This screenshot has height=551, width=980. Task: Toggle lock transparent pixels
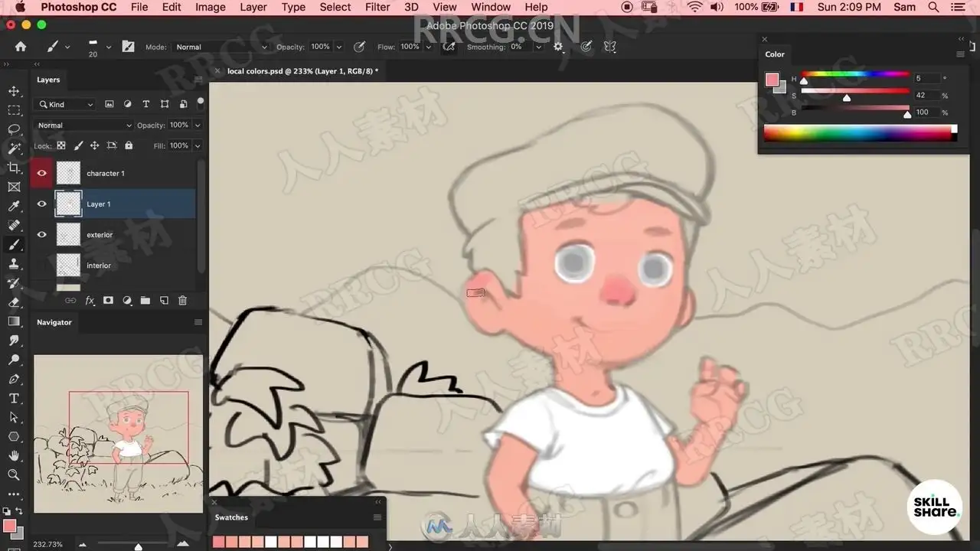point(61,145)
